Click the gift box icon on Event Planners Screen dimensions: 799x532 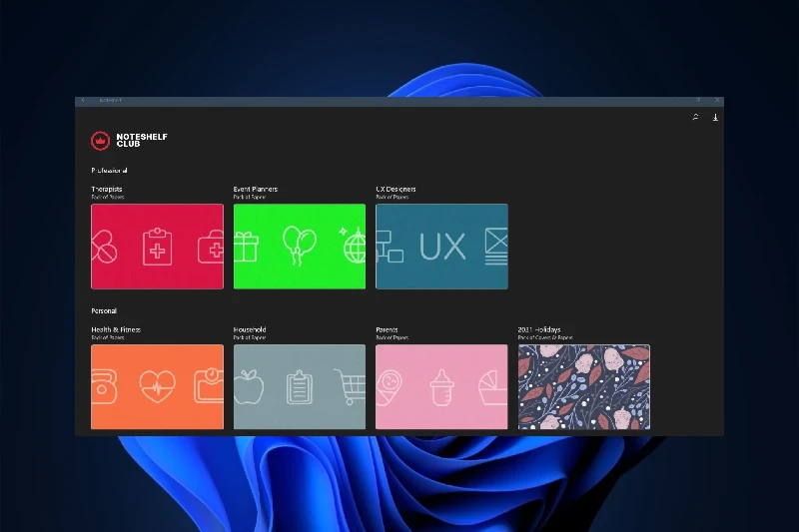pos(246,246)
